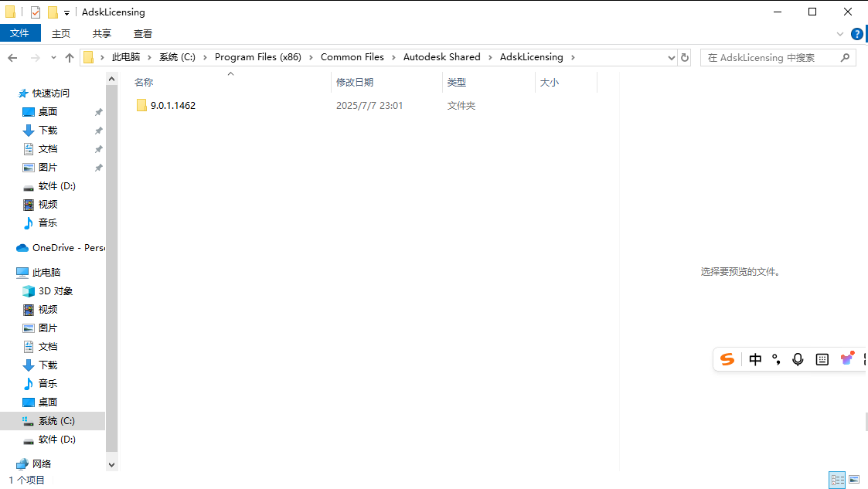Click the properties checkmark icon in title bar
The height and width of the screenshot is (489, 868).
(x=36, y=12)
